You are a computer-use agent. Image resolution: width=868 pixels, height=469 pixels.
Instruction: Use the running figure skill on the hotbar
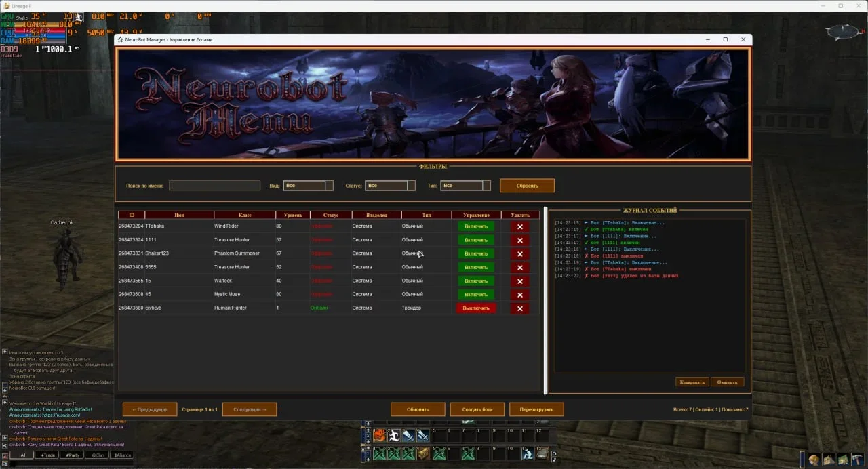[393, 436]
